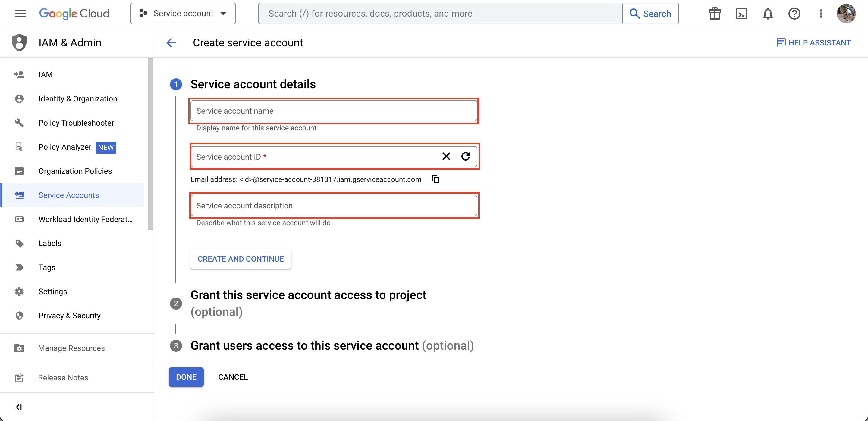
Task: Click the Service Accounts key icon
Action: 19,195
